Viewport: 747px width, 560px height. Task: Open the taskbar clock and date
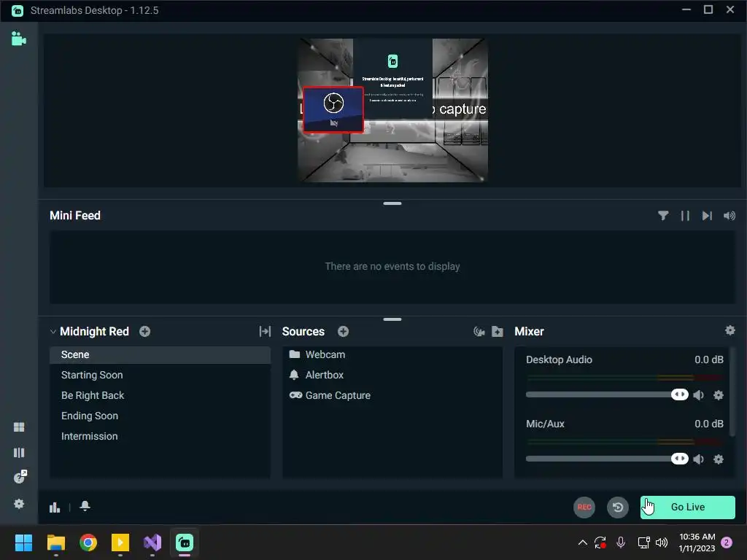697,542
